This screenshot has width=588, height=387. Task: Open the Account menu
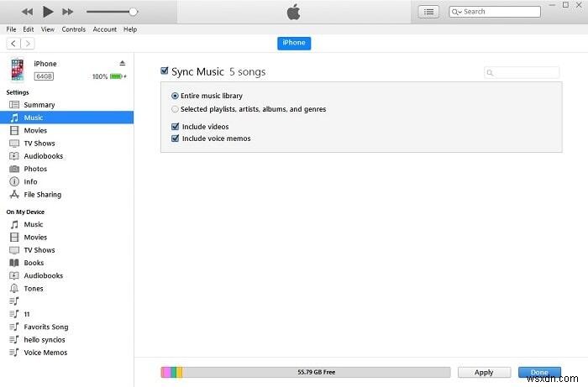click(105, 29)
